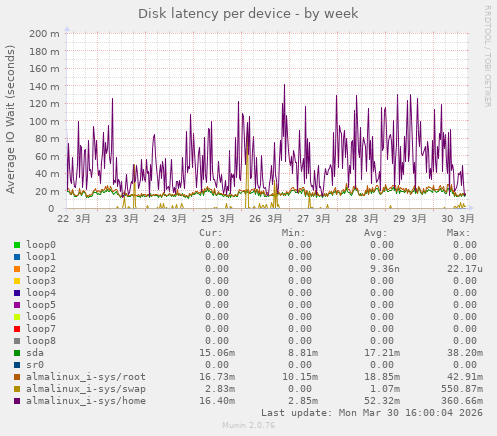
Task: Click the '30 3月' x-axis date label
Action: pos(458,219)
